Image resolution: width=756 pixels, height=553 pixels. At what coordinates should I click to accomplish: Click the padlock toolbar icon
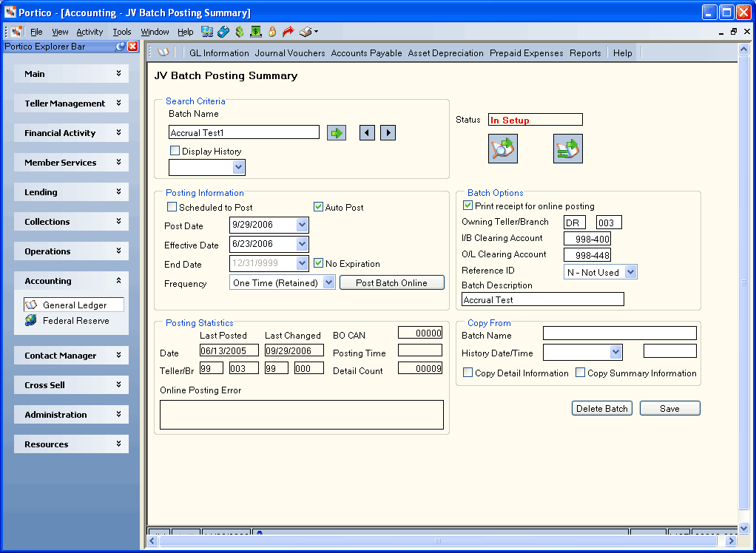coord(272,32)
